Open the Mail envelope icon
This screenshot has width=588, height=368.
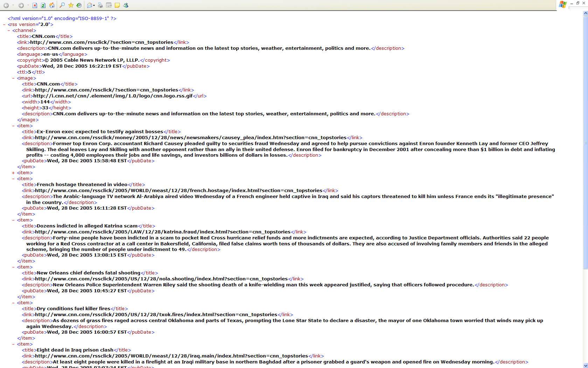coord(90,5)
